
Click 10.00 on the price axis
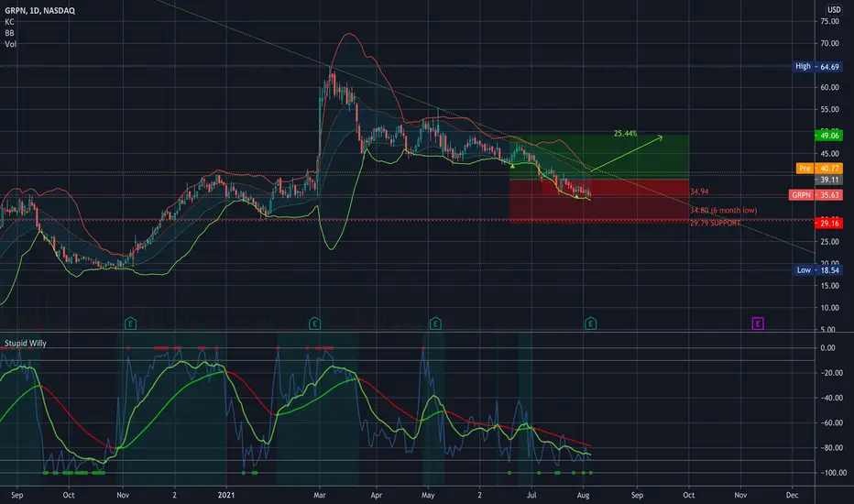point(829,308)
